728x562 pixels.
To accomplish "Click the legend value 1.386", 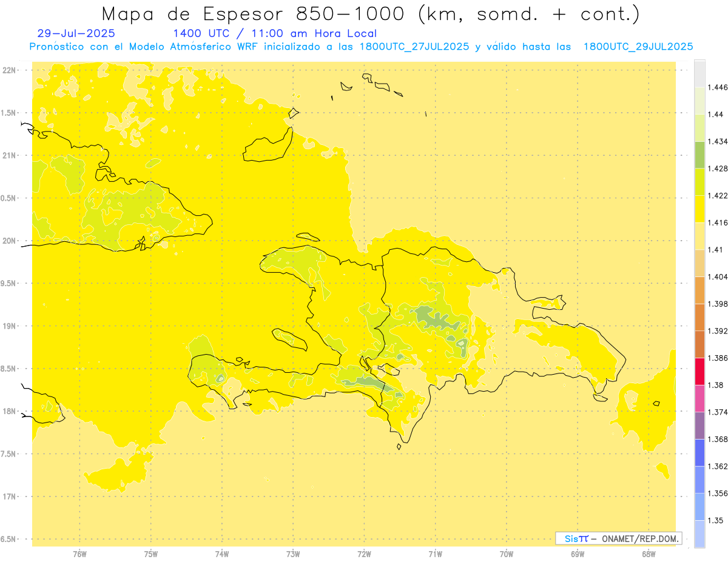I will pos(719,358).
